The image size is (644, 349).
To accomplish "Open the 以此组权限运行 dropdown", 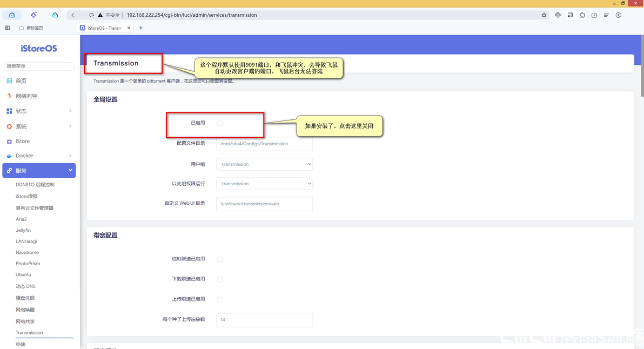I will pos(265,184).
